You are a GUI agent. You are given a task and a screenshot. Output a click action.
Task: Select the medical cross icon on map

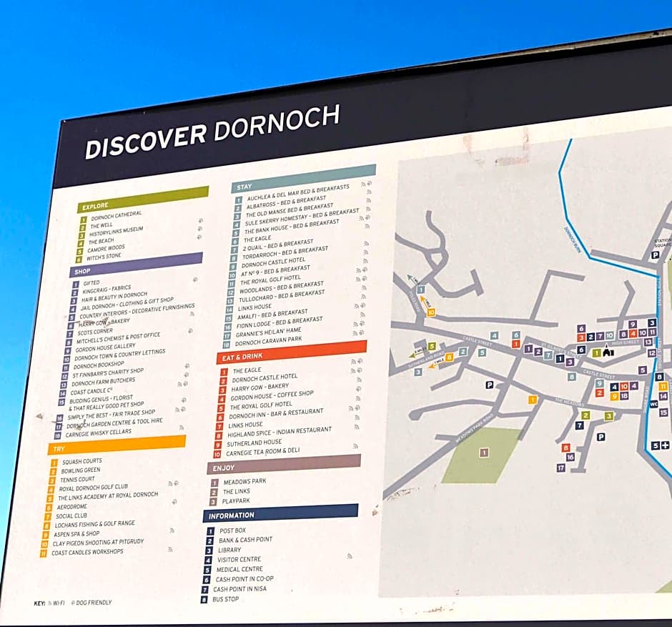pyautogui.click(x=666, y=445)
